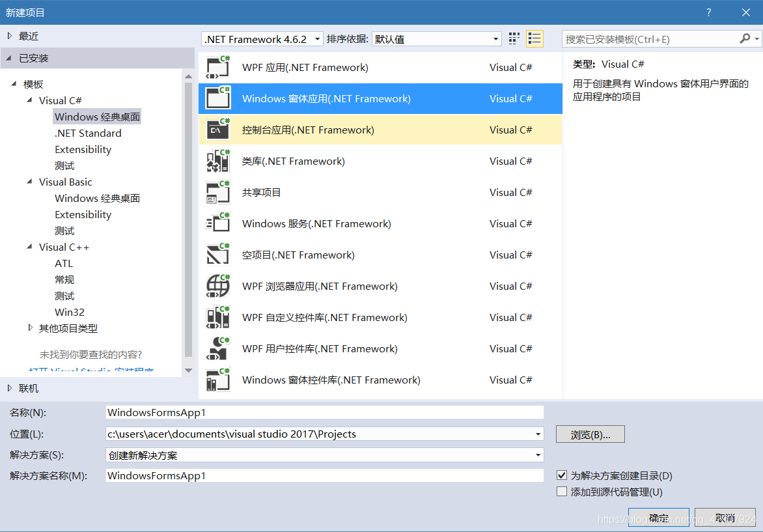Select WPF 自定义控件库 template

click(381, 317)
